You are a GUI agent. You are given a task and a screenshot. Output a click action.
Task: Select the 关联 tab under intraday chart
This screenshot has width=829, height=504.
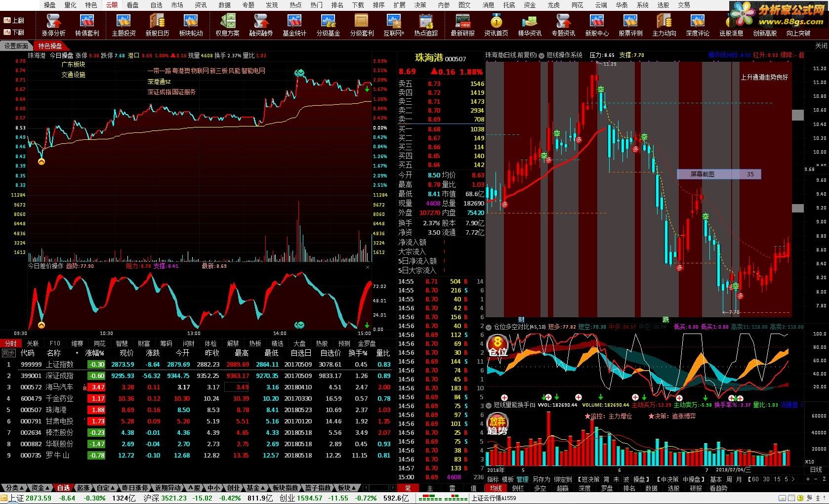[33, 343]
